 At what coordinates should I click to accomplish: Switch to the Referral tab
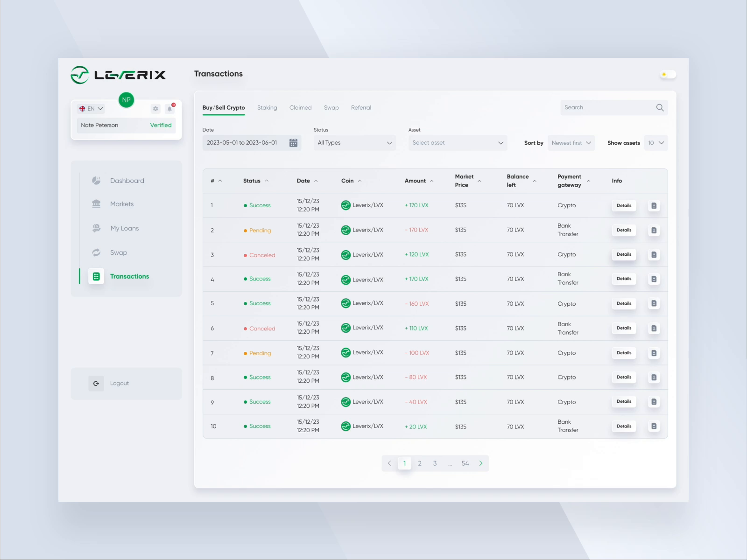point(361,108)
